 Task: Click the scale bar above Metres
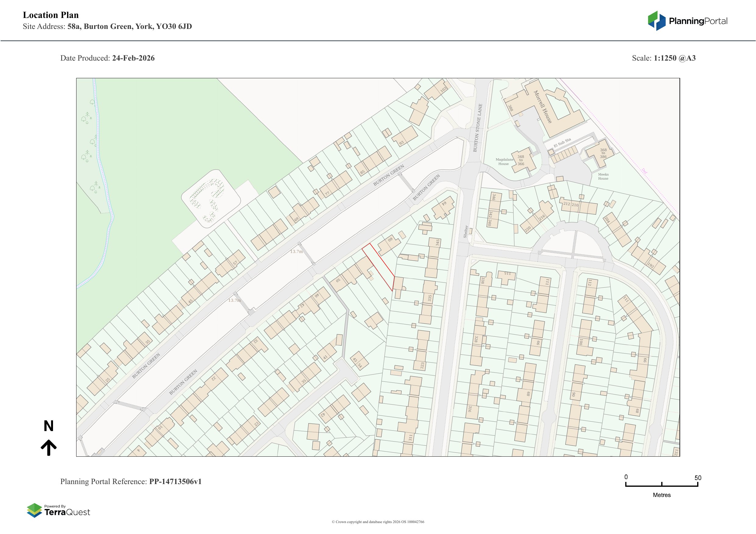coord(662,486)
